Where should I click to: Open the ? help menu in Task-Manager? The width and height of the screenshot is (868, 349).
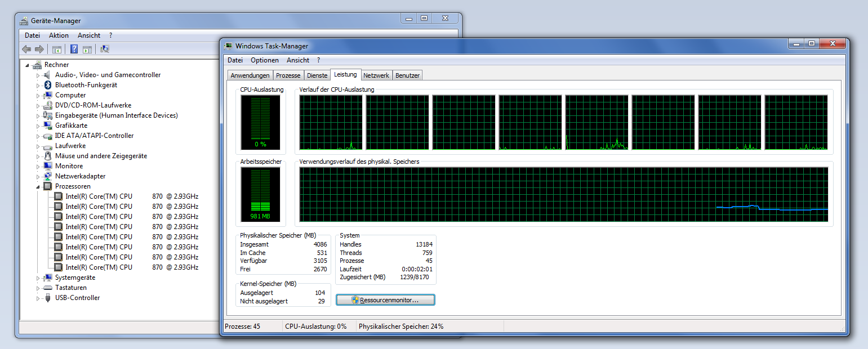[x=318, y=60]
